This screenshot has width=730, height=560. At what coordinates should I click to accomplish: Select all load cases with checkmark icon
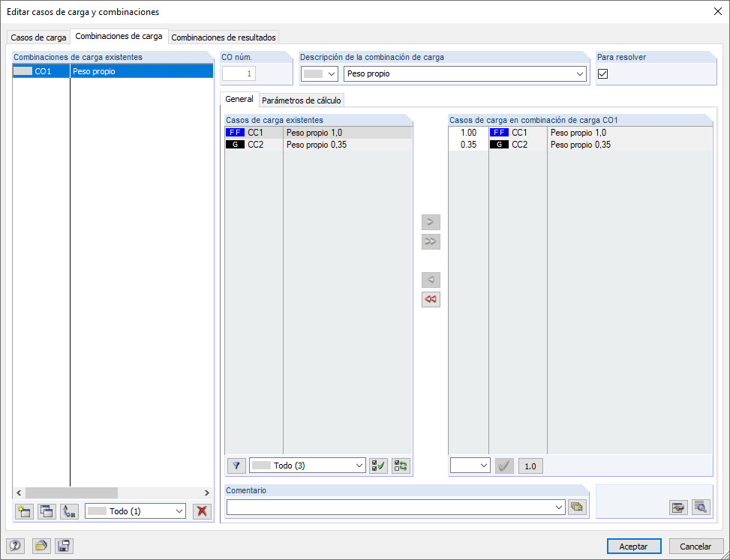coord(377,466)
